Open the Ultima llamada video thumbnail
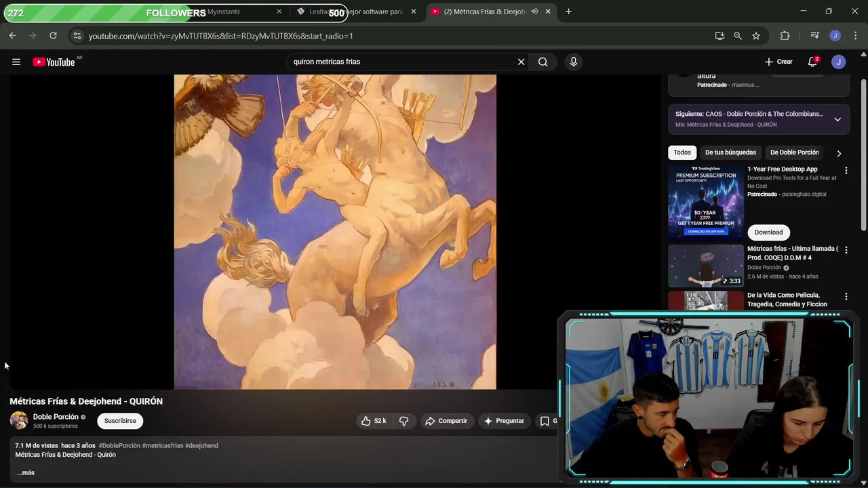868x488 pixels. [706, 266]
